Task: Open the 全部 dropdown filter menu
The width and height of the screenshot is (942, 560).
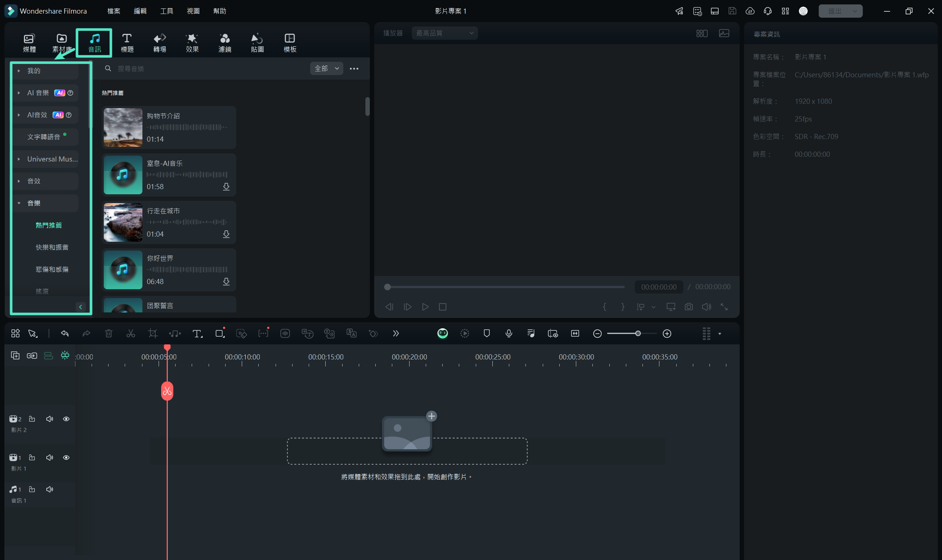Action: [327, 69]
